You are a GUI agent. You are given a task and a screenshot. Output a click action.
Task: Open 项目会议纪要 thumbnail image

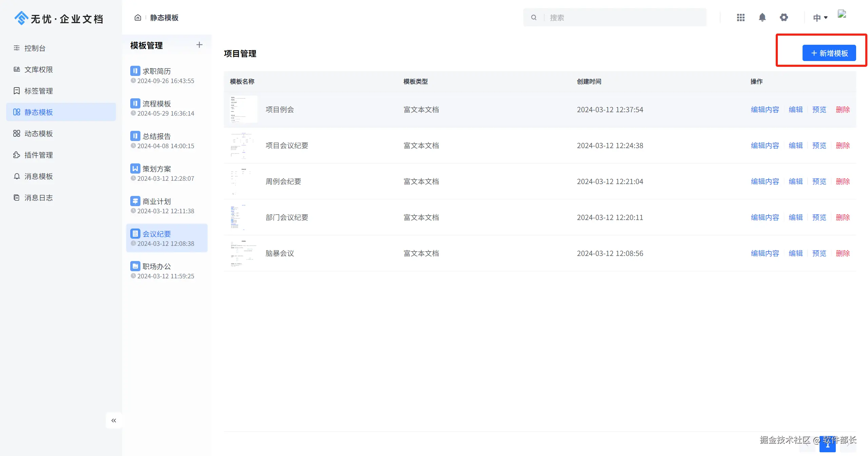pos(243,145)
